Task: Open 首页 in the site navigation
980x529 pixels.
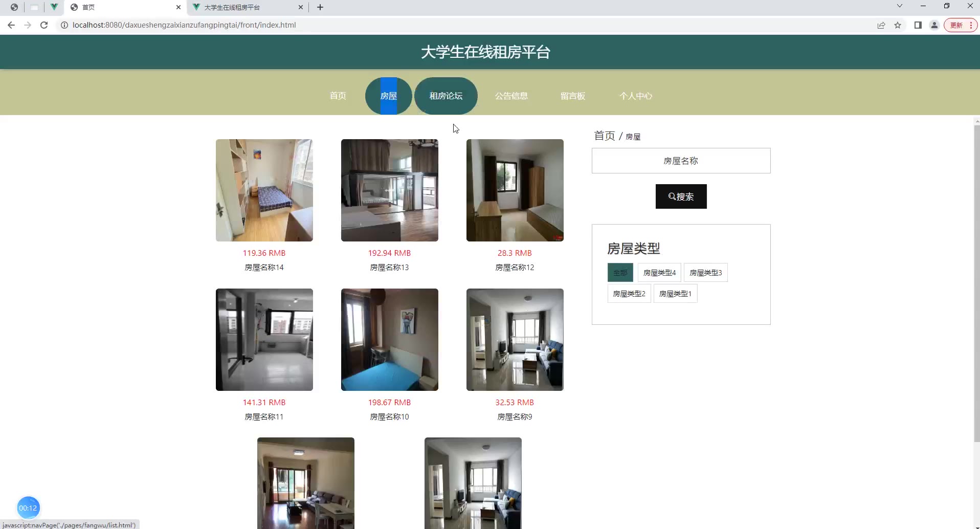Action: [x=338, y=96]
